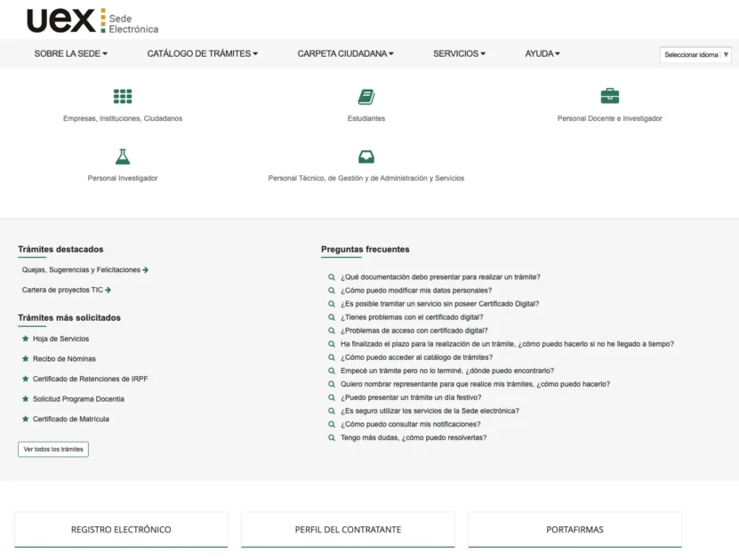Expand the Ayuda menu
This screenshot has height=560, width=739.
(542, 53)
